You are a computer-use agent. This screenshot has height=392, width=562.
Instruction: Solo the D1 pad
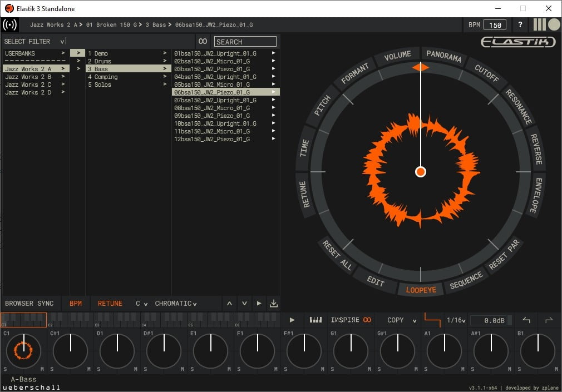[x=98, y=369]
